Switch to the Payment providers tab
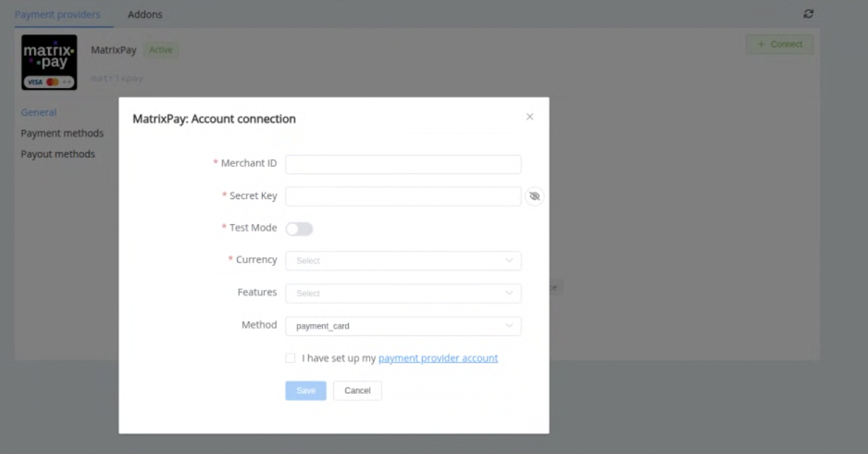Screen dimensions: 868x454 [x=57, y=14]
